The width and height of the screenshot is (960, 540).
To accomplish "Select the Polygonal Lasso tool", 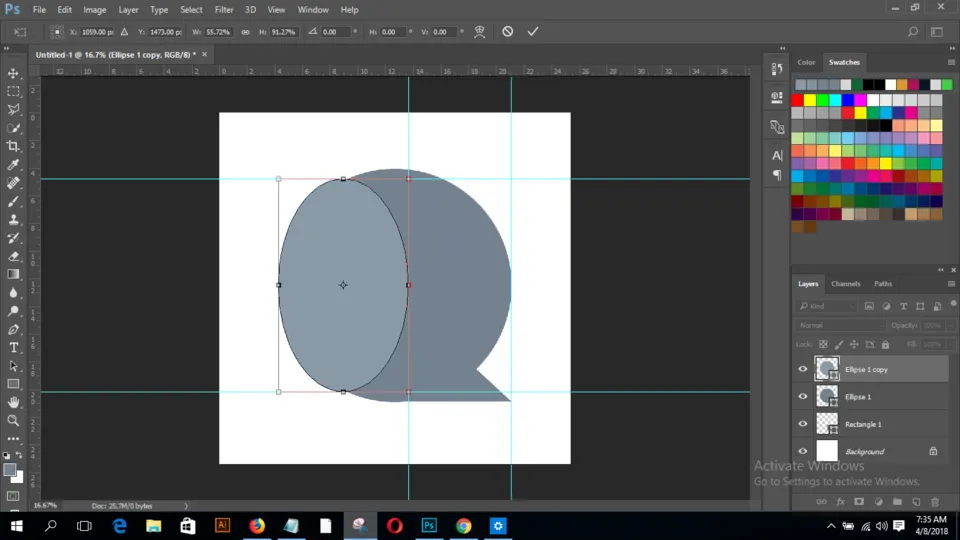I will click(13, 110).
